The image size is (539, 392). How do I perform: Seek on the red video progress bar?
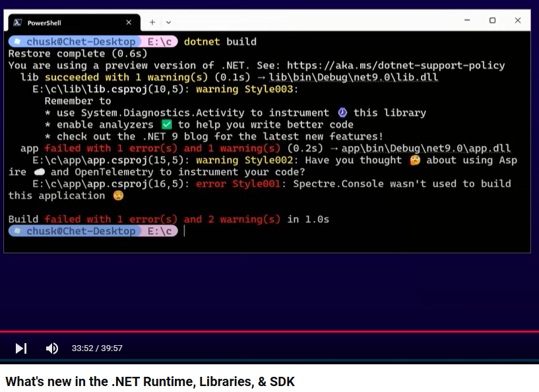pos(264,331)
